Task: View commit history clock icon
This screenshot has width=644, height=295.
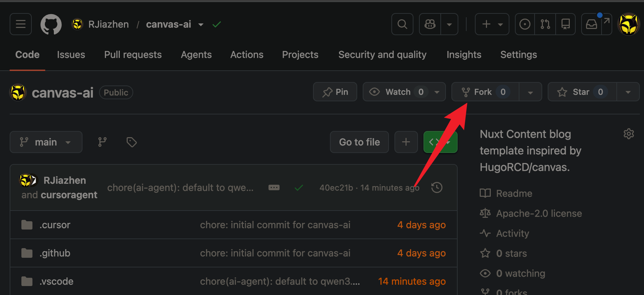Action: click(x=437, y=187)
